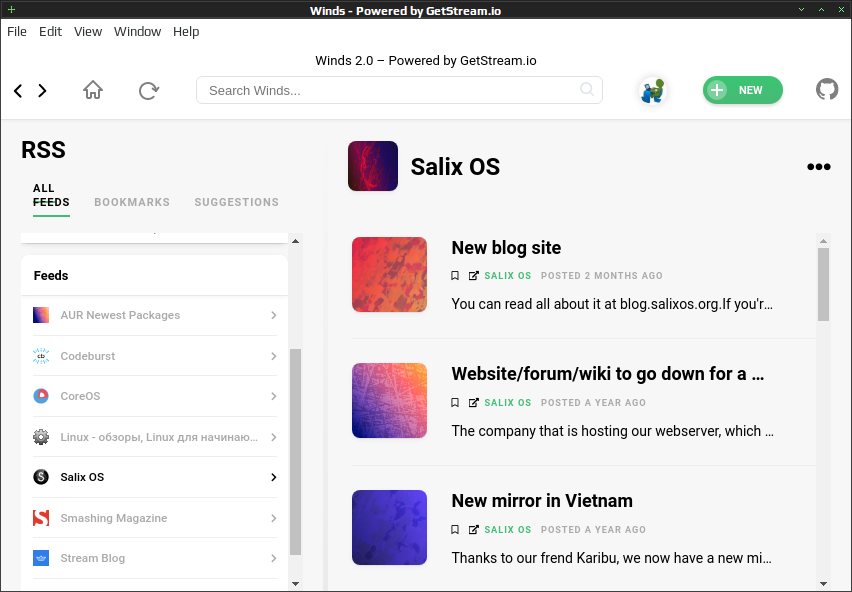Click the search magnifier icon
This screenshot has height=592, width=852.
[x=587, y=89]
